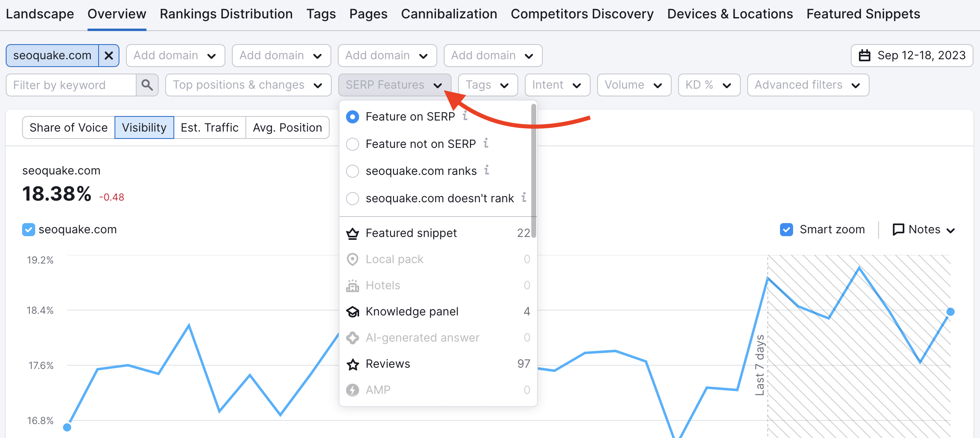The height and width of the screenshot is (438, 980).
Task: Switch chart to Est. Traffic
Action: coord(210,127)
